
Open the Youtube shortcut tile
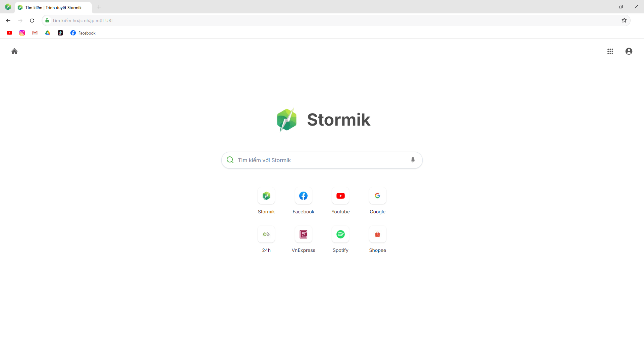pyautogui.click(x=340, y=196)
